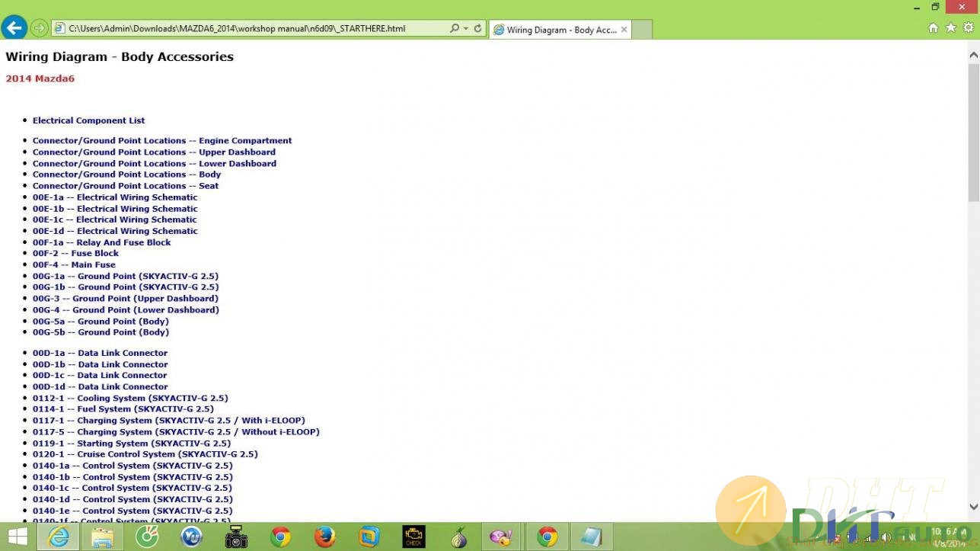Open 0120-1 Cruise Control System link
The width and height of the screenshot is (980, 551).
(145, 453)
